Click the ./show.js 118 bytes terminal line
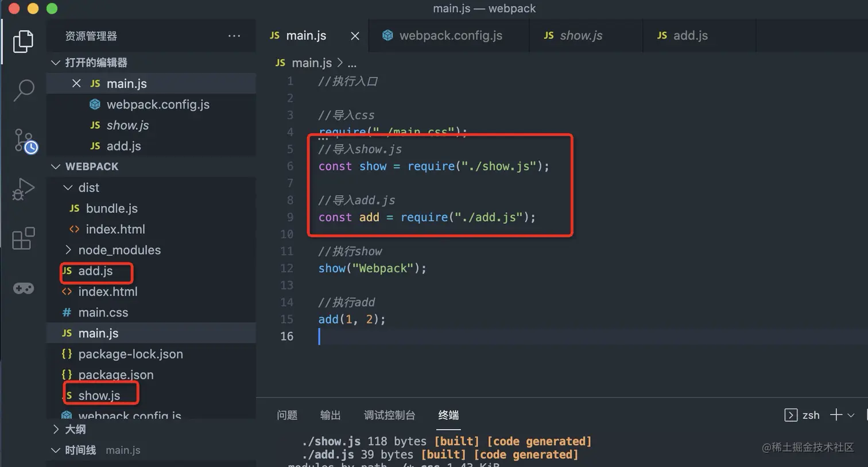The height and width of the screenshot is (467, 868). tap(447, 441)
